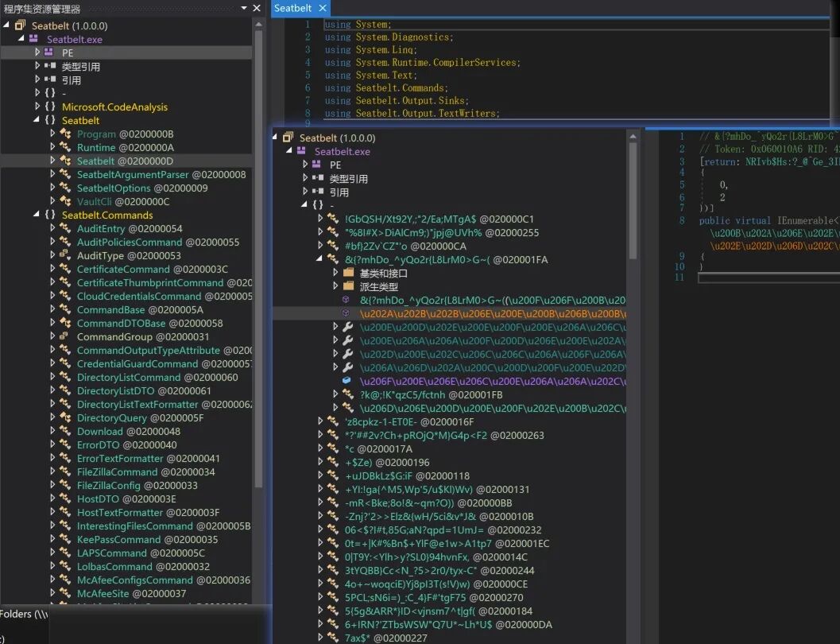Image resolution: width=840 pixels, height=644 pixels.
Task: Click the AuditType enum icon
Action: point(65,255)
